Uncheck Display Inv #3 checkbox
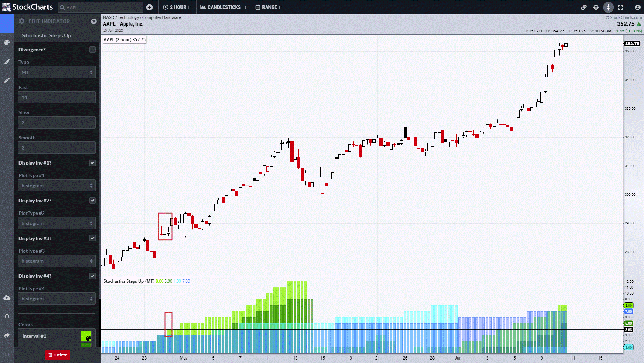 92,238
